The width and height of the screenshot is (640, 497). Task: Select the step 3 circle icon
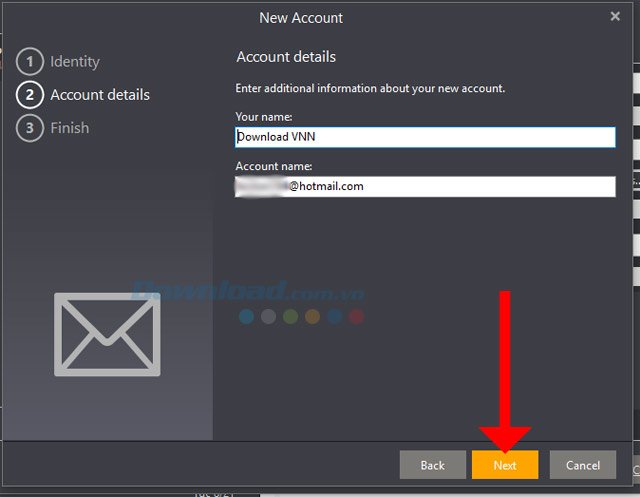click(30, 128)
